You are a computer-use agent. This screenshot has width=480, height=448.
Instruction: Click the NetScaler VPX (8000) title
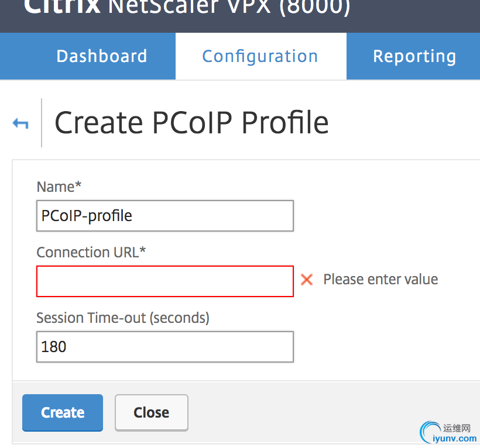229,7
